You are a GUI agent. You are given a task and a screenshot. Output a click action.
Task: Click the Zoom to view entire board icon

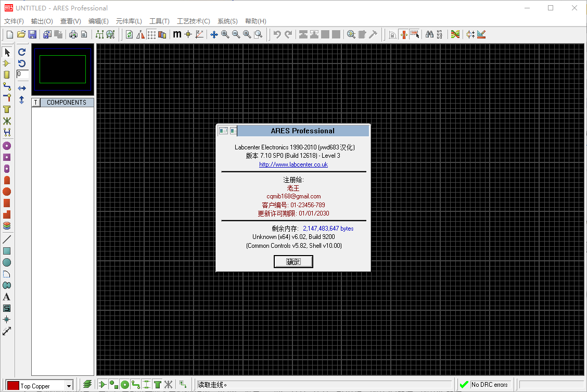(x=247, y=34)
